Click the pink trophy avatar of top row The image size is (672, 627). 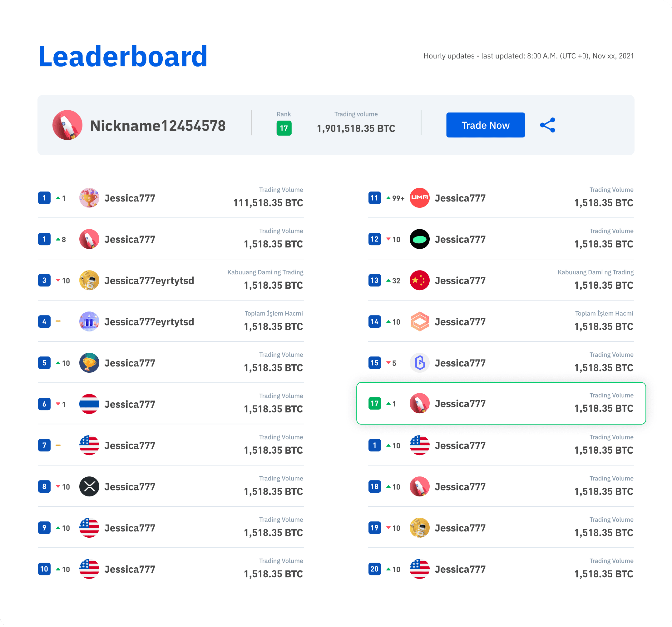pyautogui.click(x=89, y=198)
